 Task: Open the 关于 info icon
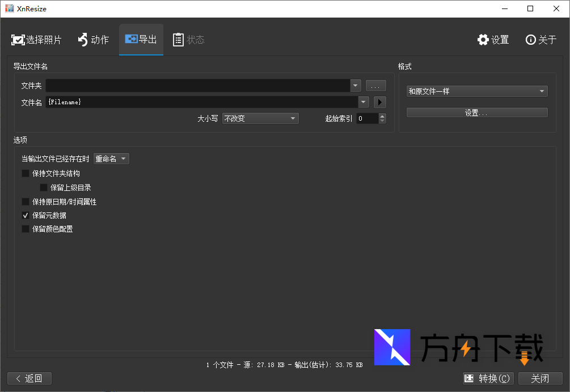click(x=531, y=40)
